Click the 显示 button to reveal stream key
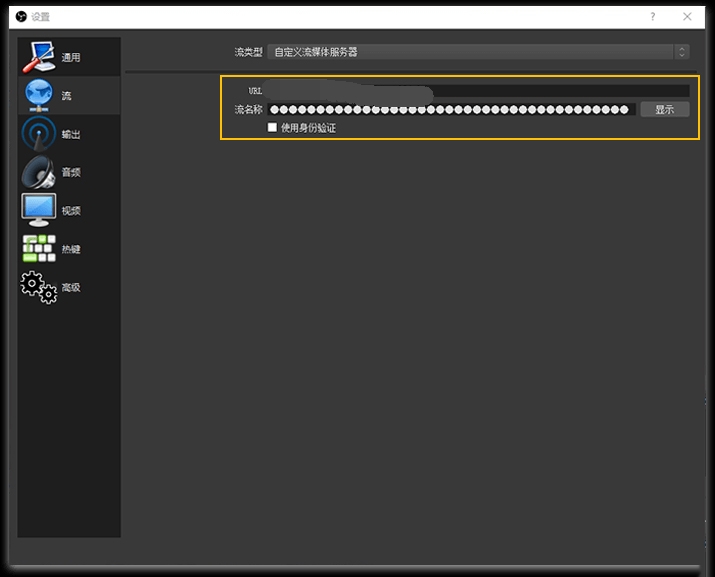This screenshot has width=715, height=577. [x=665, y=109]
